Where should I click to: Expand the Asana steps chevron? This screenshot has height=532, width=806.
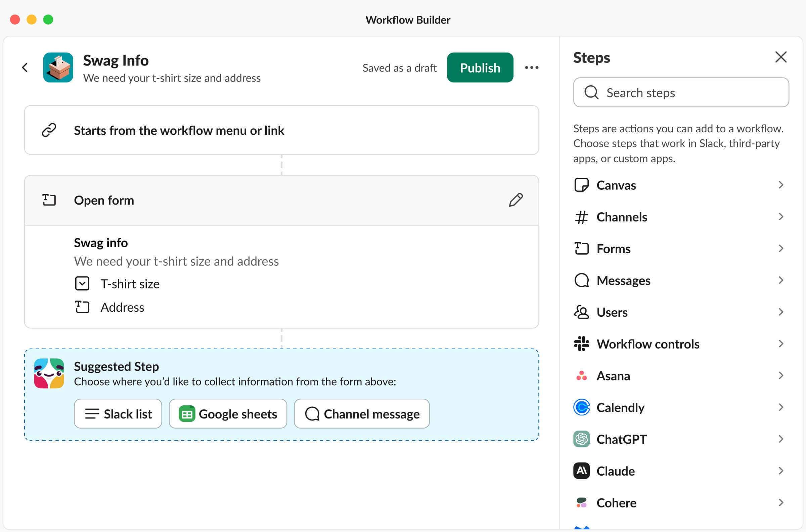[781, 375]
